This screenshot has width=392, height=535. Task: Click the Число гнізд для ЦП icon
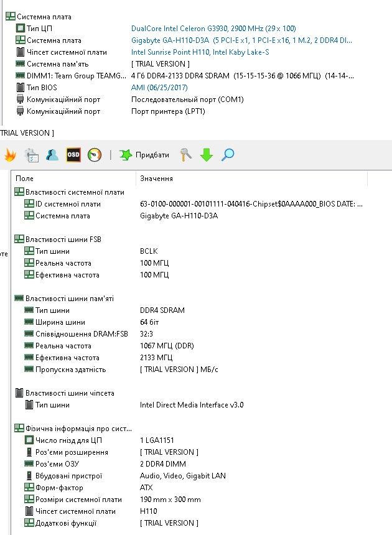coord(29,440)
